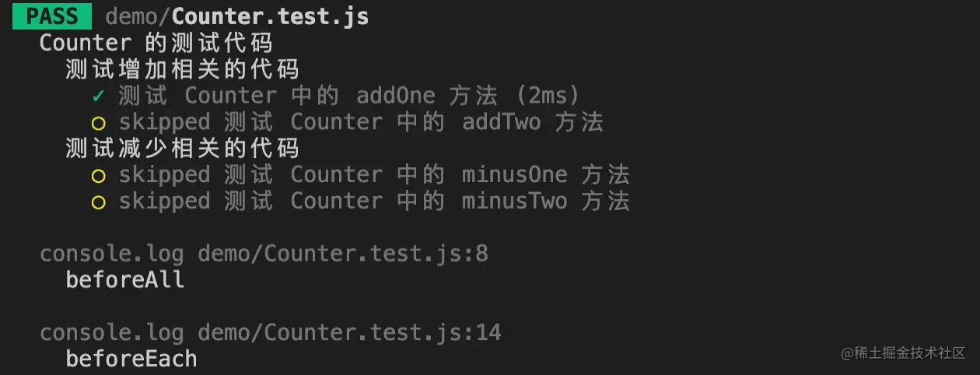Click the bold Counter.test.js filename
Image resolution: width=980 pixels, height=375 pixels.
pyautogui.click(x=270, y=16)
